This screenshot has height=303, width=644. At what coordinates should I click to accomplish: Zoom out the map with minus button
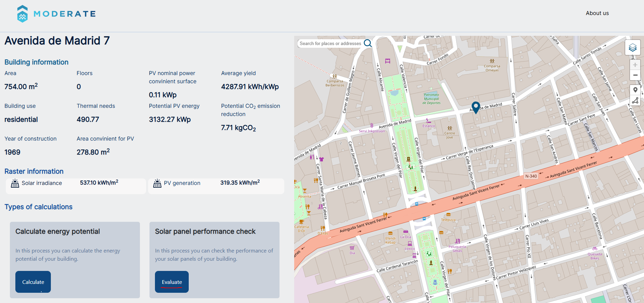coord(635,75)
